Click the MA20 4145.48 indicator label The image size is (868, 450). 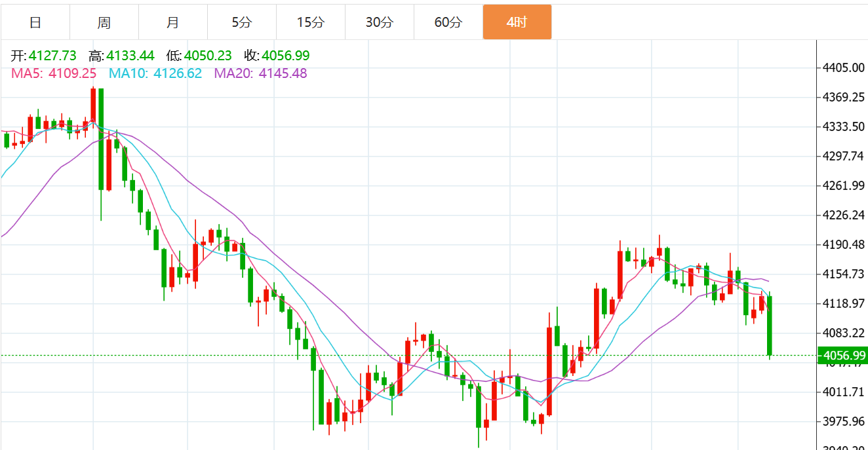(x=260, y=73)
